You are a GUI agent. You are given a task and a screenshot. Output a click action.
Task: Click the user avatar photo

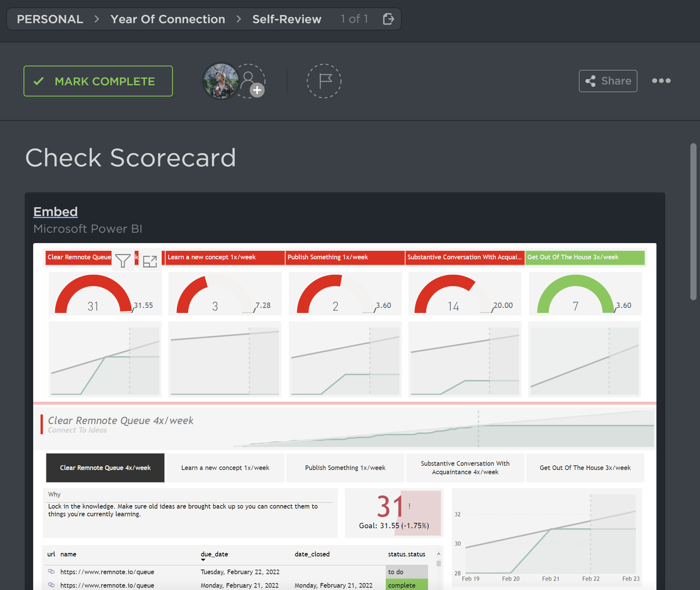pos(220,81)
